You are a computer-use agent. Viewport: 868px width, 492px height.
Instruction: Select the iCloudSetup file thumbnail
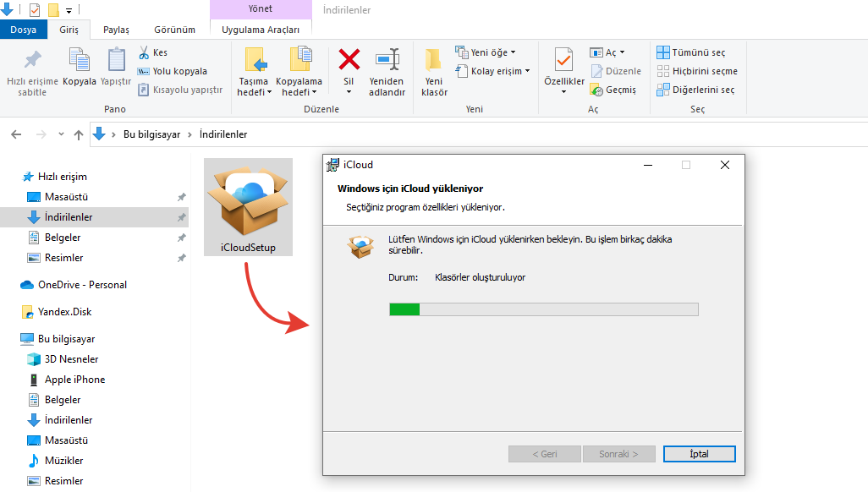(x=249, y=207)
